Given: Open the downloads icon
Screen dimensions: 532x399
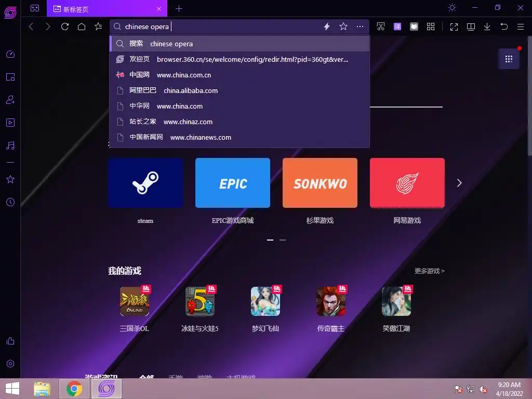Looking at the screenshot, I should [x=487, y=26].
